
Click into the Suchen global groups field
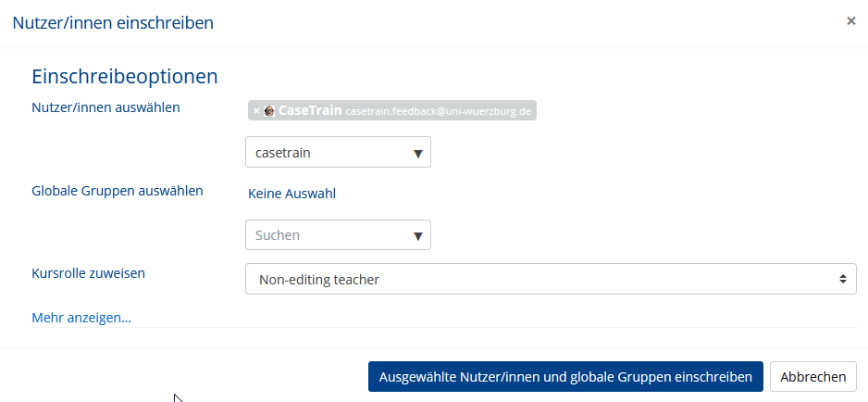coord(331,235)
